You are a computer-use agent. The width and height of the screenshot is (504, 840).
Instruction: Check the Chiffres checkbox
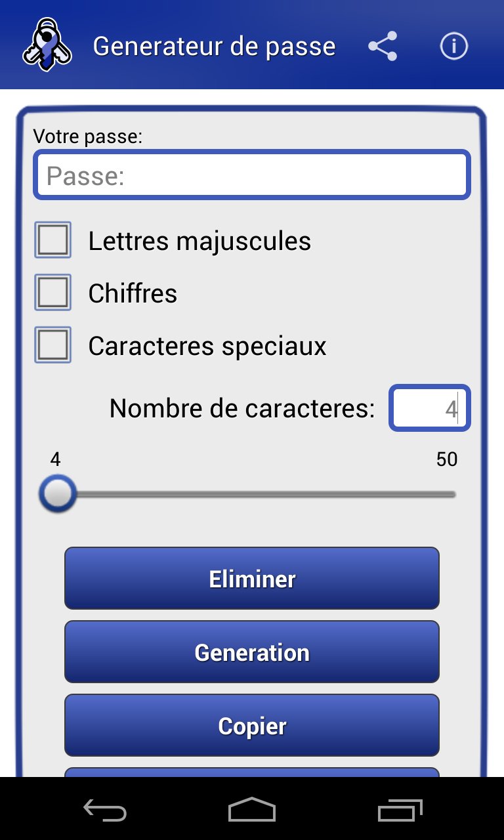click(x=53, y=293)
